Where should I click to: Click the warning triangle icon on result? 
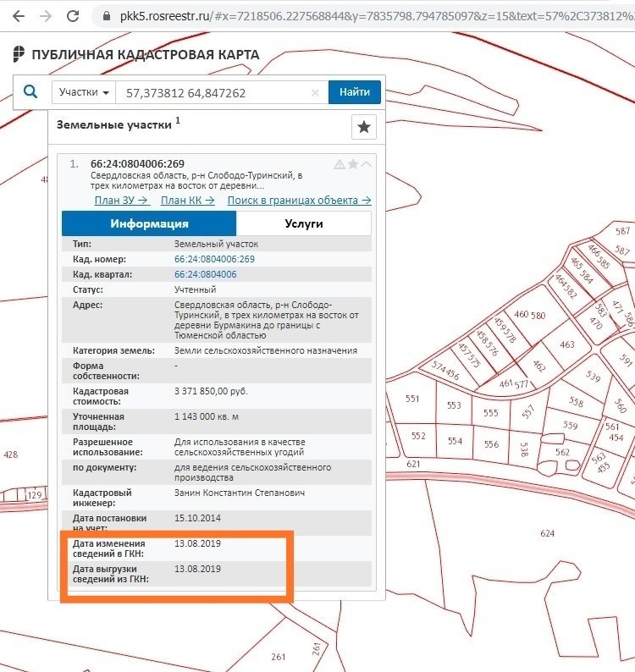coord(340,164)
